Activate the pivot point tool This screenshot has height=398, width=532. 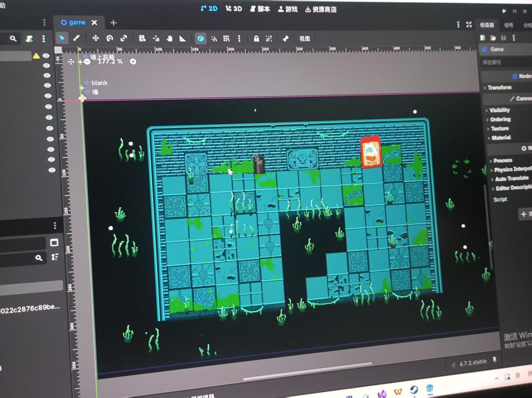(156, 38)
